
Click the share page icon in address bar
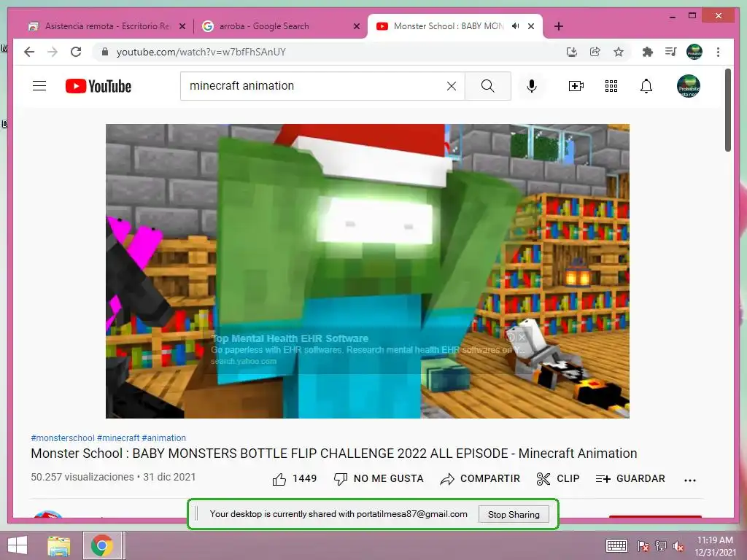coord(595,52)
